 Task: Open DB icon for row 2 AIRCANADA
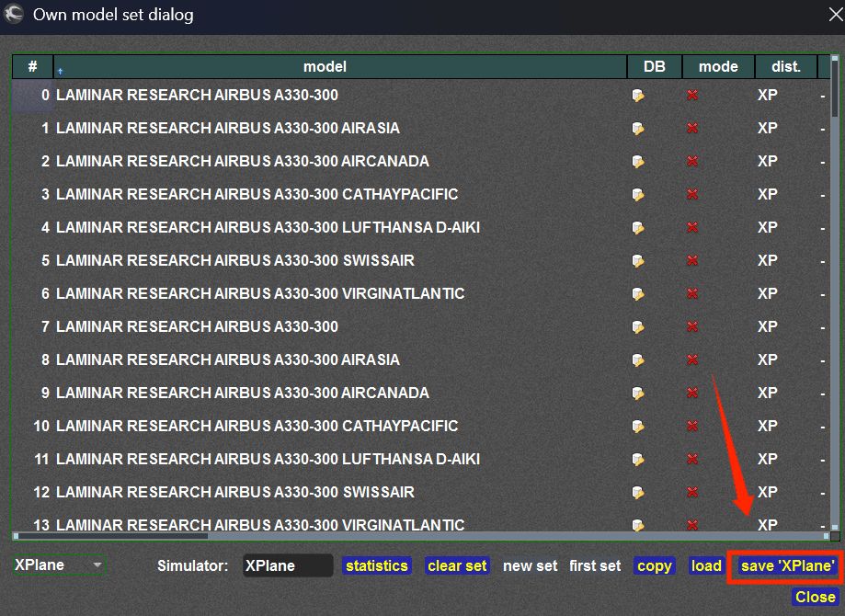(638, 162)
